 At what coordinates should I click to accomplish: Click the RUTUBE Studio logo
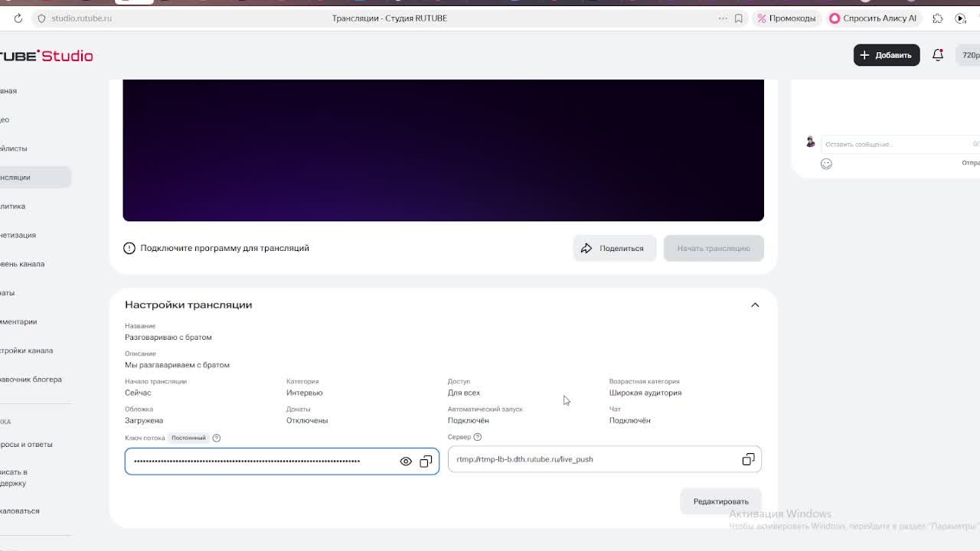pyautogui.click(x=46, y=56)
